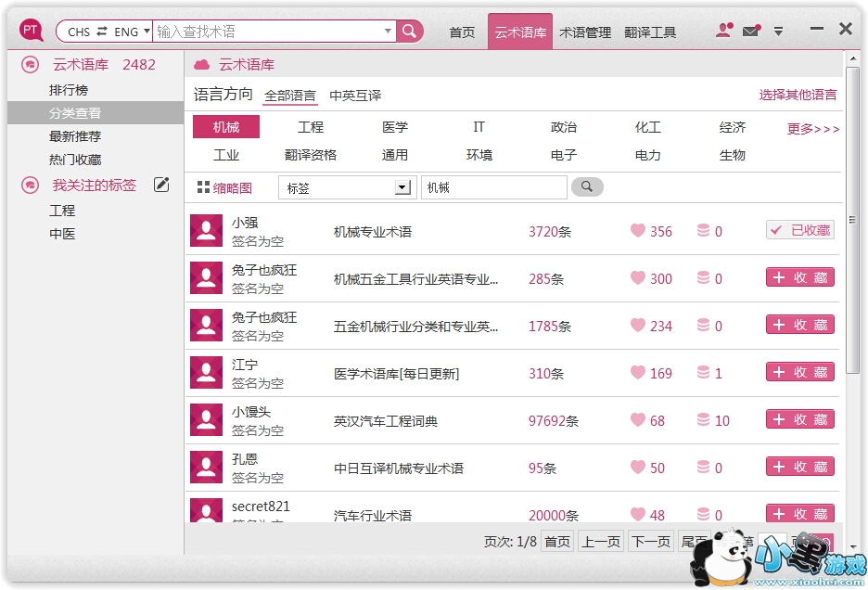This screenshot has width=868, height=590.
Task: Open the mail messages envelope icon
Action: pos(750,32)
